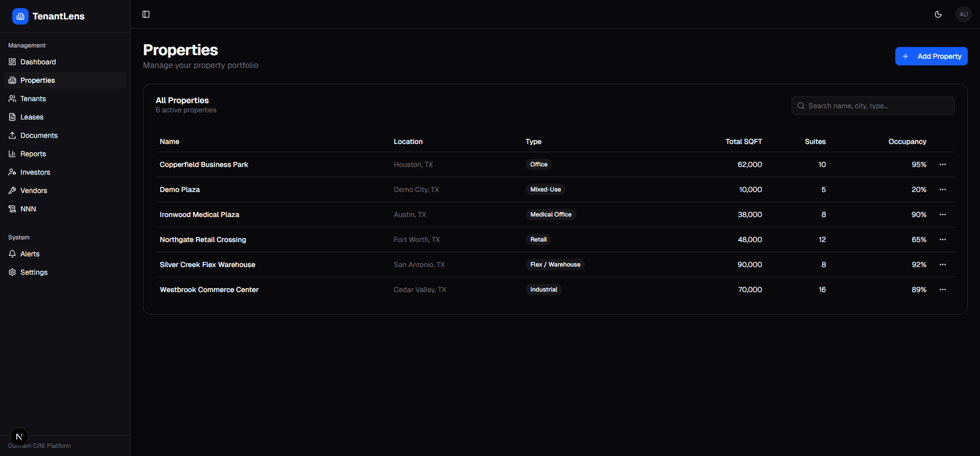Click the Reports bar chart icon

tap(12, 154)
